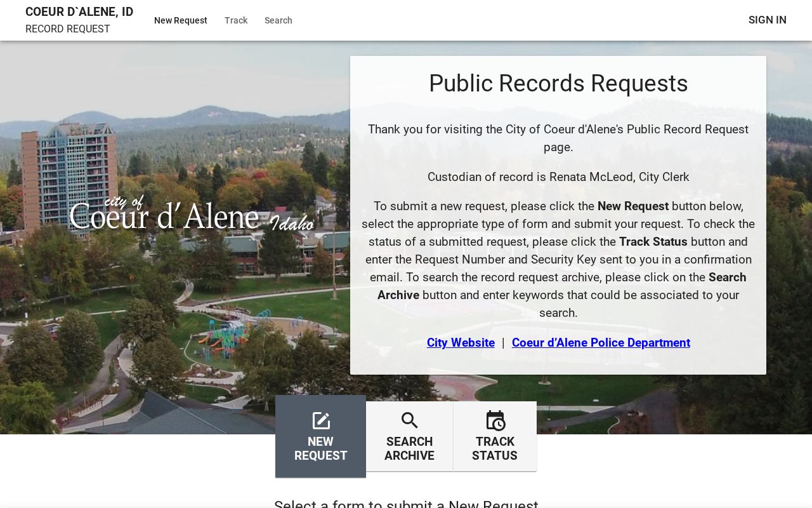Click the 'Thank you for visiting' paragraph
This screenshot has width=812, height=508.
pyautogui.click(x=558, y=138)
